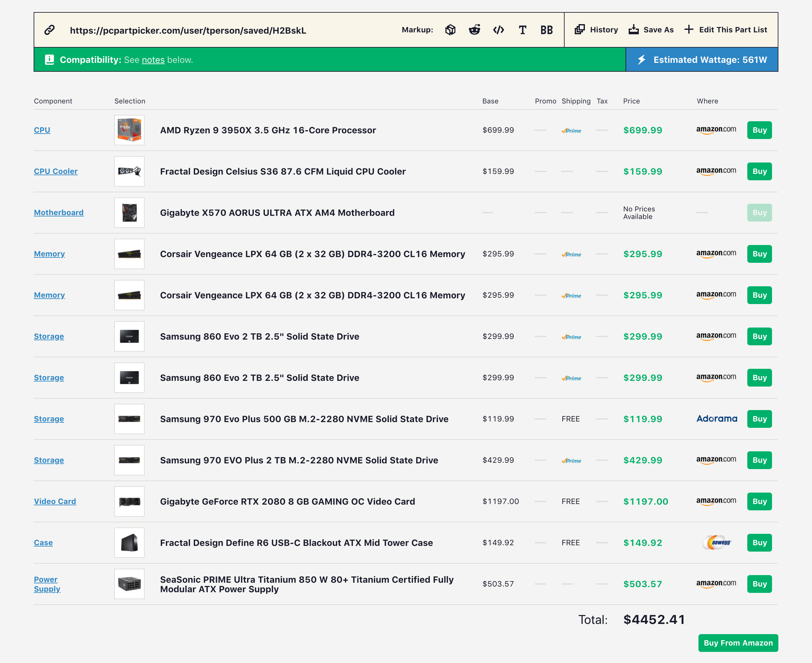Buy the Ryzen 9 3950X processor
The image size is (812, 663).
[x=759, y=130]
